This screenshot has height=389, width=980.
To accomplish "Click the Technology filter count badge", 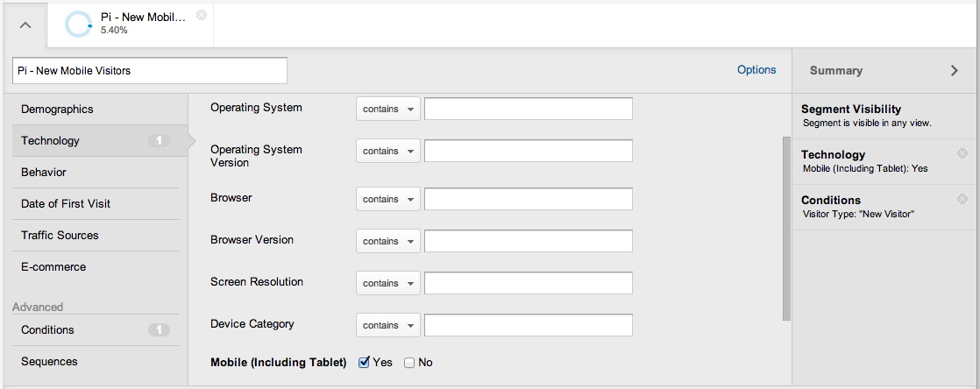I will [x=159, y=140].
